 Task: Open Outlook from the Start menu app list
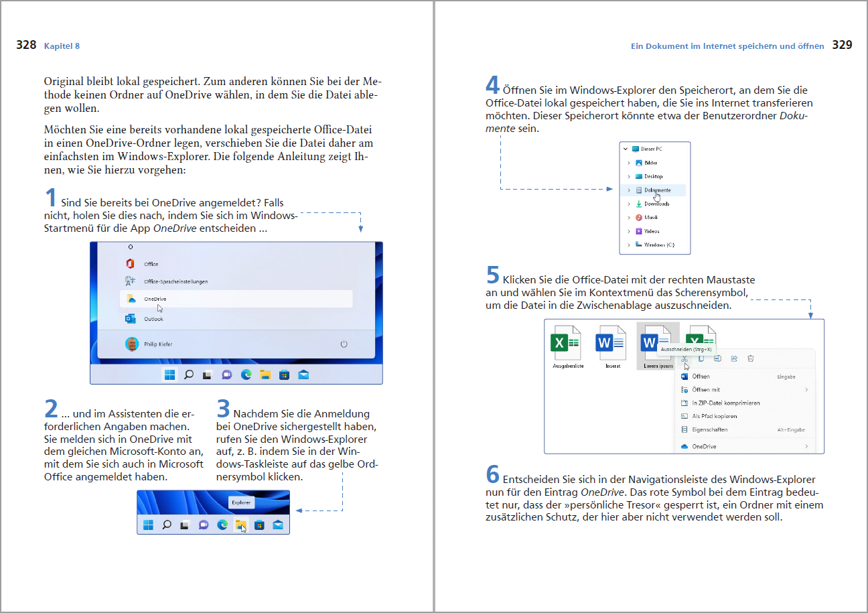click(x=153, y=319)
